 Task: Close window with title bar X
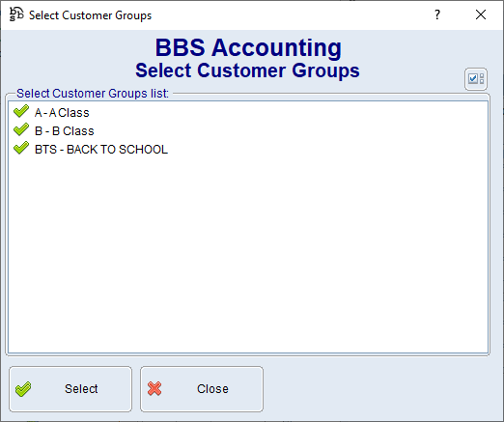click(481, 14)
